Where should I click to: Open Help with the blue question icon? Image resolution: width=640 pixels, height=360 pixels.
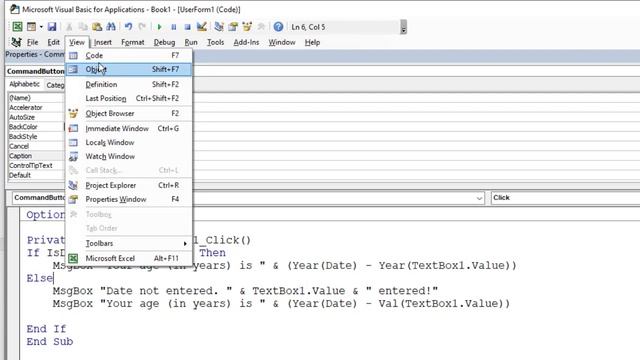click(x=278, y=27)
